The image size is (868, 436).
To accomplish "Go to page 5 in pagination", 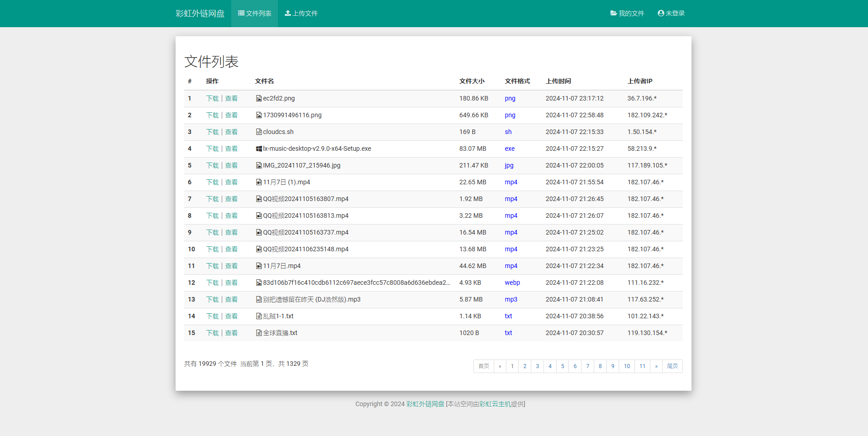I will [x=563, y=366].
